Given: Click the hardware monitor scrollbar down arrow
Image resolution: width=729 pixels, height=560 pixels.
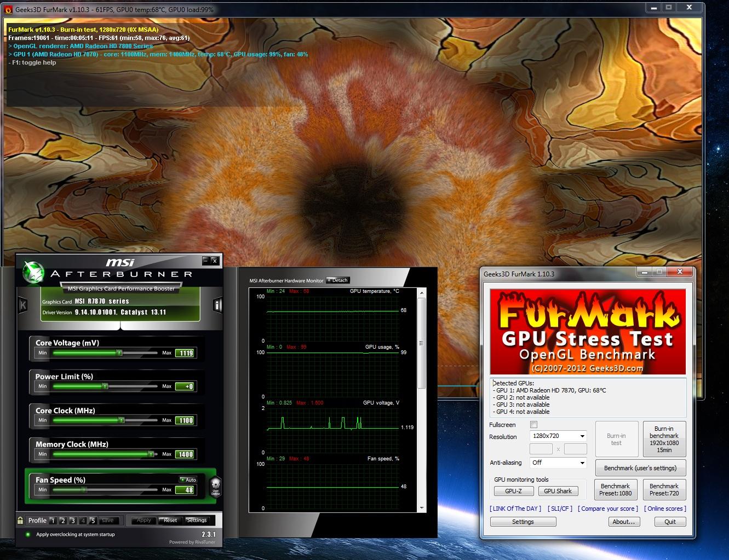Looking at the screenshot, I should tap(421, 508).
